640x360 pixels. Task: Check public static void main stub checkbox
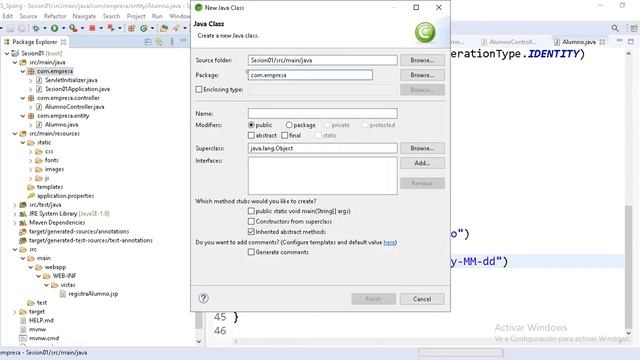click(251, 211)
